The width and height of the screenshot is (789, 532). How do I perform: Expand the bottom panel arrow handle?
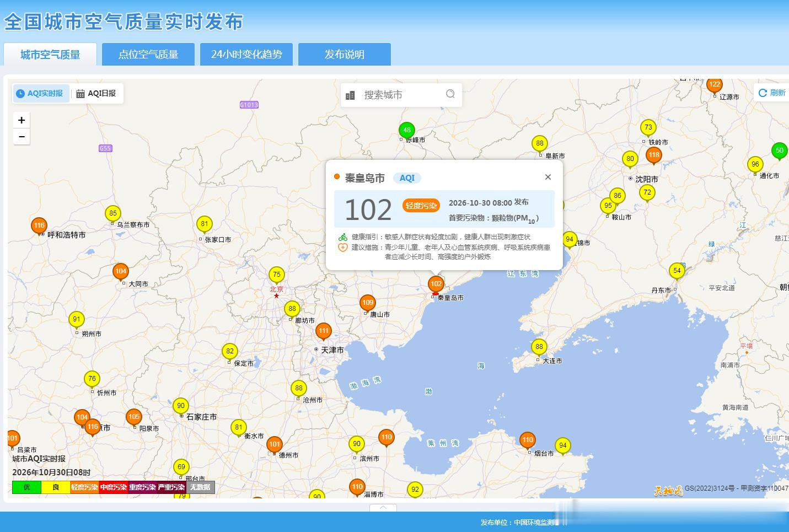(x=383, y=507)
